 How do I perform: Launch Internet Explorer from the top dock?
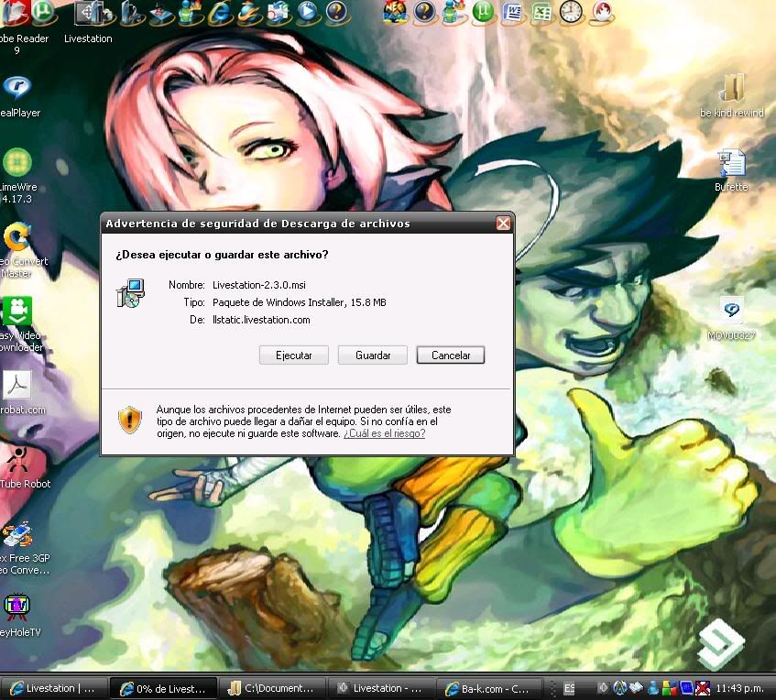tap(219, 13)
